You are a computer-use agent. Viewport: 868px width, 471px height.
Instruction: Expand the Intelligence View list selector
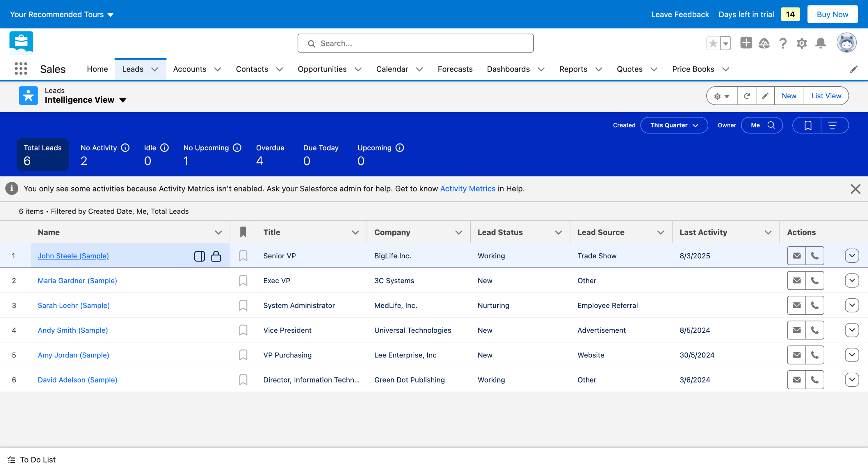[123, 100]
